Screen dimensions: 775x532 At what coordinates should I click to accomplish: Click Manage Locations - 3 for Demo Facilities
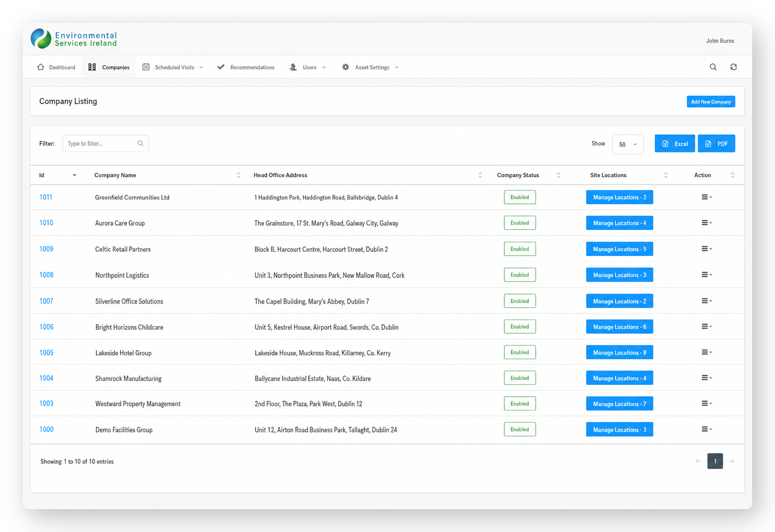pyautogui.click(x=619, y=429)
